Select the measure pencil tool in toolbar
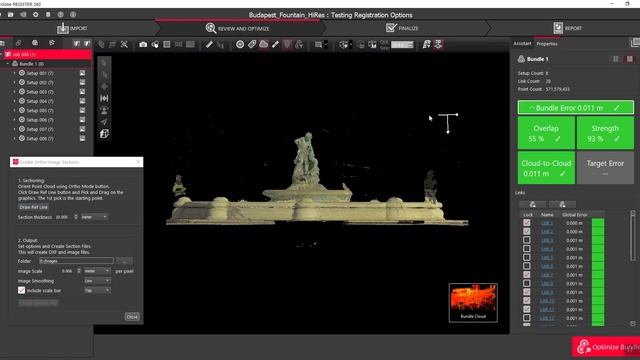The height and width of the screenshot is (360, 640). (209, 44)
